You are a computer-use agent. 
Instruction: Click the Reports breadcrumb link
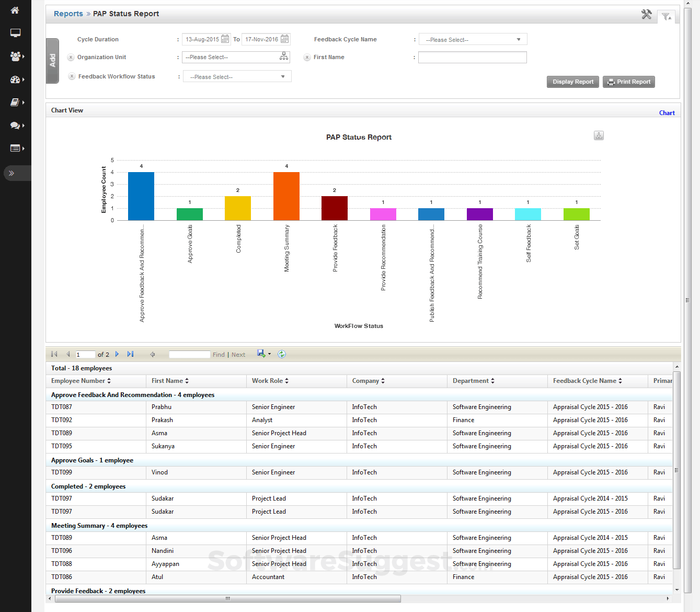pyautogui.click(x=68, y=14)
